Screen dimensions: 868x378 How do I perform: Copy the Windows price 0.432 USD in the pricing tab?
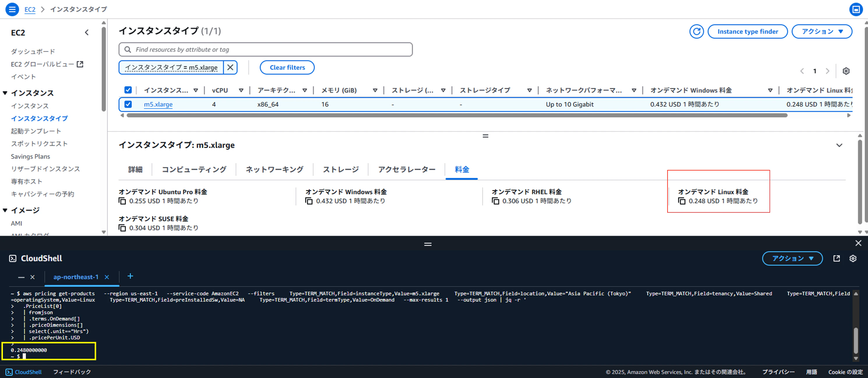coord(309,201)
